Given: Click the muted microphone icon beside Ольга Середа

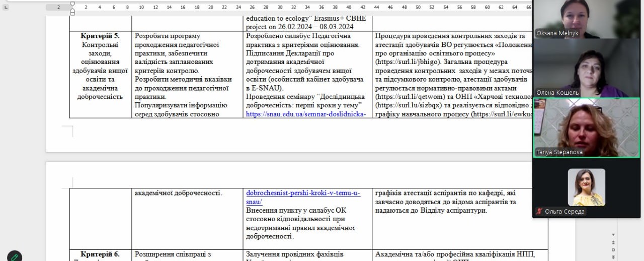Looking at the screenshot, I should tap(539, 212).
